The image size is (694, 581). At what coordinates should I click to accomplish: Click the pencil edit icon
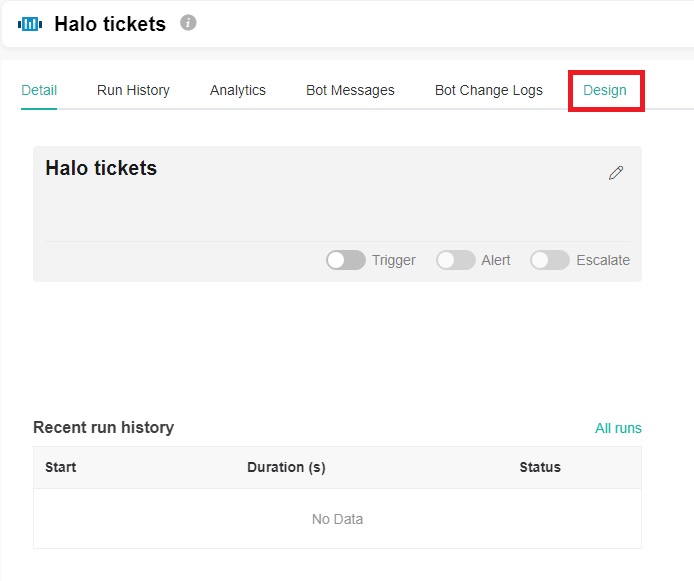[616, 173]
